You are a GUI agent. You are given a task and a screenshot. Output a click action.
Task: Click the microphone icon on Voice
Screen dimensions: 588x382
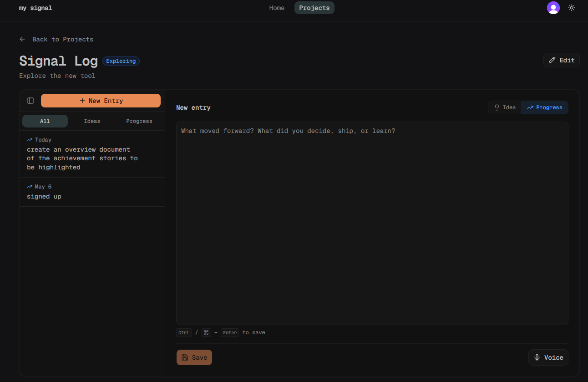(x=537, y=357)
